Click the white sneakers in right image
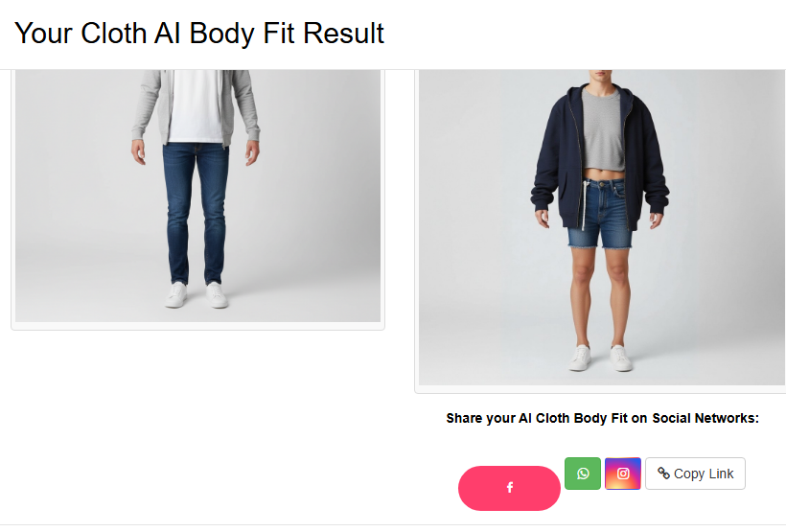 601,358
